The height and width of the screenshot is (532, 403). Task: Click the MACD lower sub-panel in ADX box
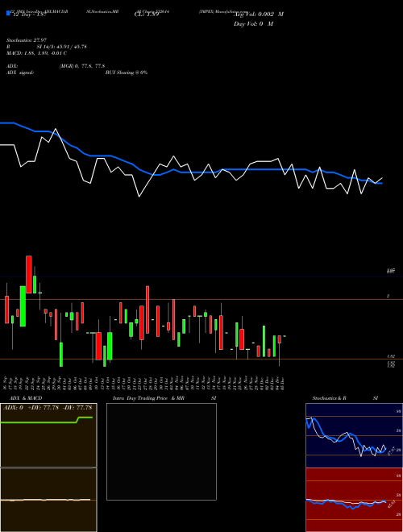click(x=48, y=500)
